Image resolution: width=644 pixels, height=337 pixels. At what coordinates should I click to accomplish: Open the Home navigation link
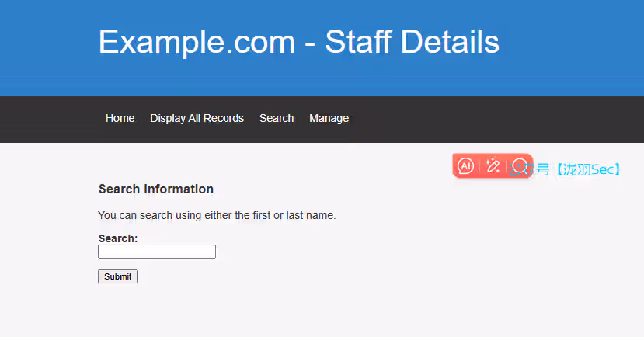point(120,118)
